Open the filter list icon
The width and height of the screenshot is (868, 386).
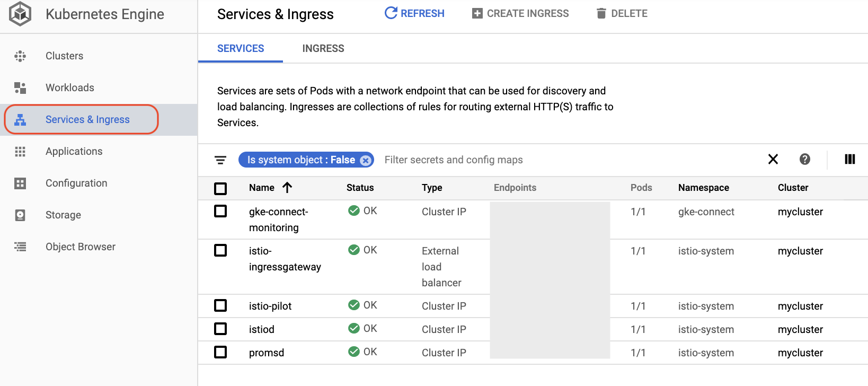tap(220, 160)
